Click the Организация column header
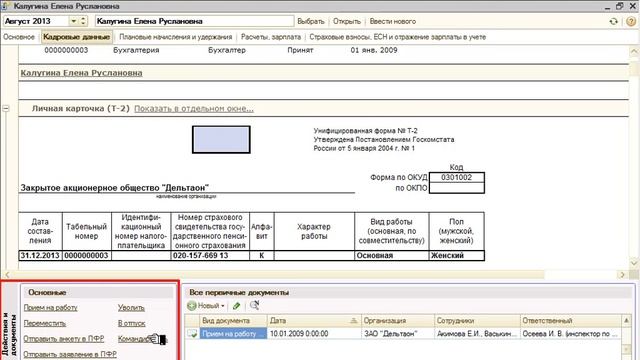640x360 pixels. coord(398,321)
